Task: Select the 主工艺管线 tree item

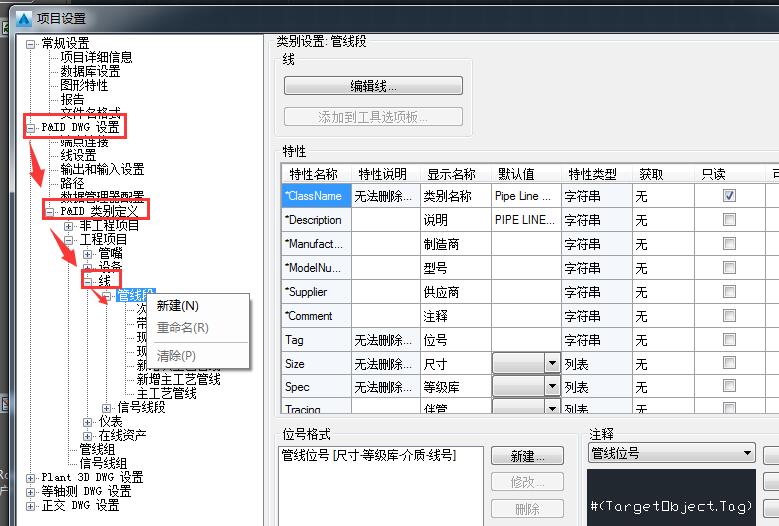Action: pyautogui.click(x=166, y=393)
